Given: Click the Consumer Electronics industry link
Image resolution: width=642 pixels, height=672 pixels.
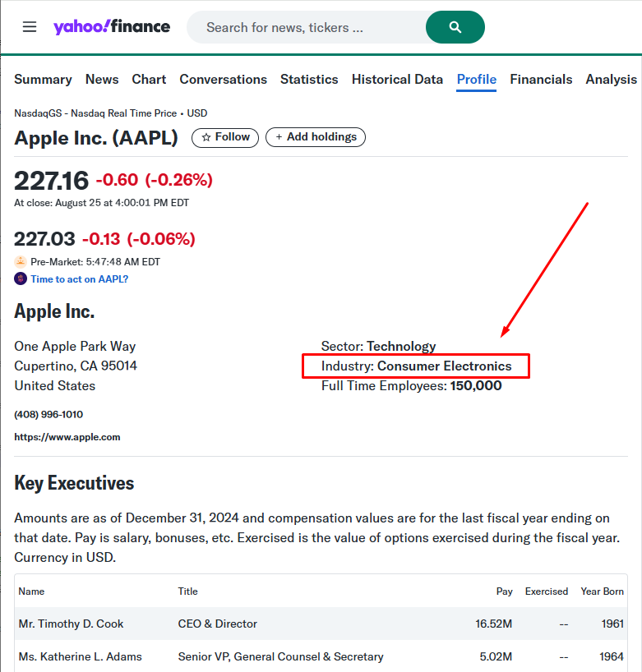Looking at the screenshot, I should pyautogui.click(x=444, y=366).
